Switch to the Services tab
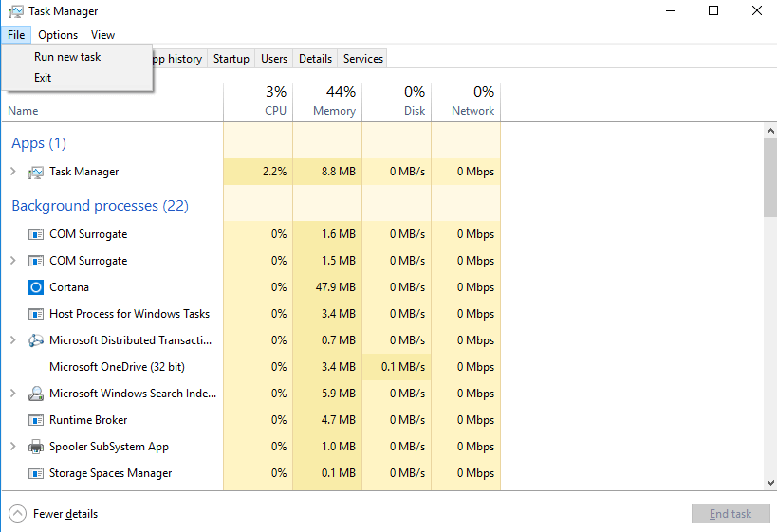 tap(363, 59)
